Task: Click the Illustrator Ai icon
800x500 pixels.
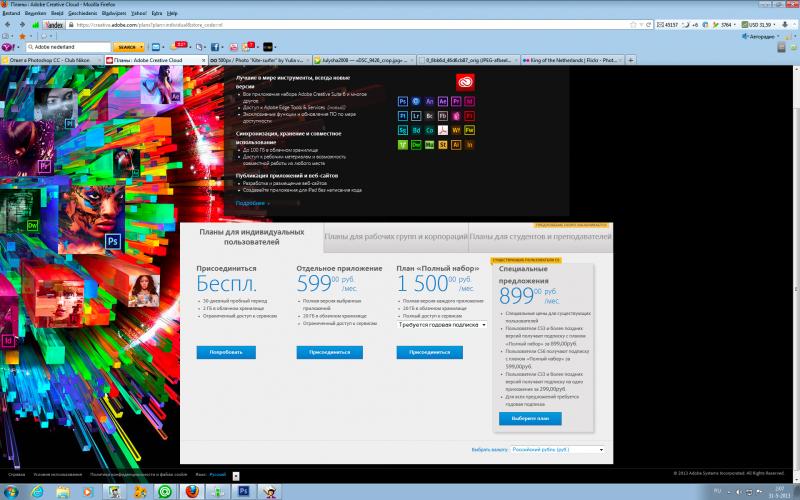Action: [x=456, y=145]
